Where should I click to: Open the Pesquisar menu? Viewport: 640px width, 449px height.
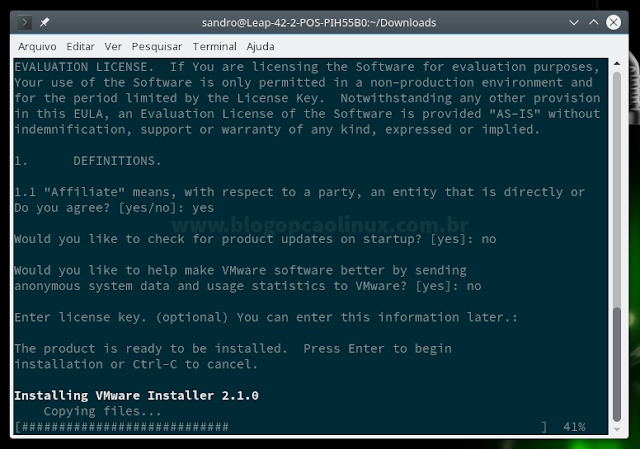(157, 47)
